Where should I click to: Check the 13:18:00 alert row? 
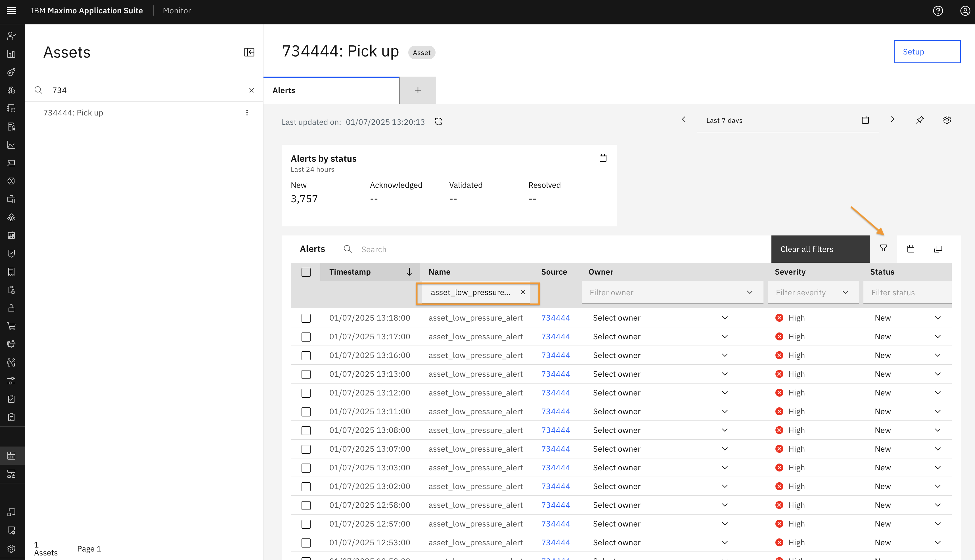point(306,318)
